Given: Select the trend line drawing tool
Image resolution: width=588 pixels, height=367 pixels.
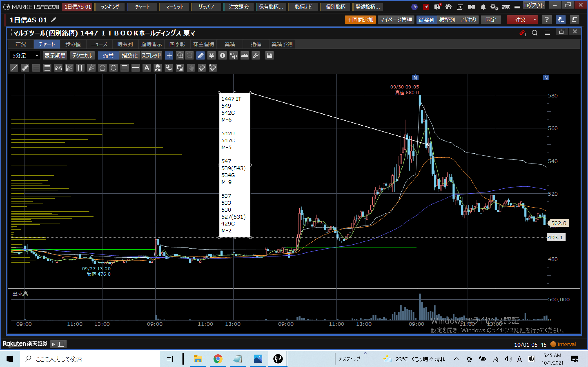Looking at the screenshot, I should click(x=14, y=68).
